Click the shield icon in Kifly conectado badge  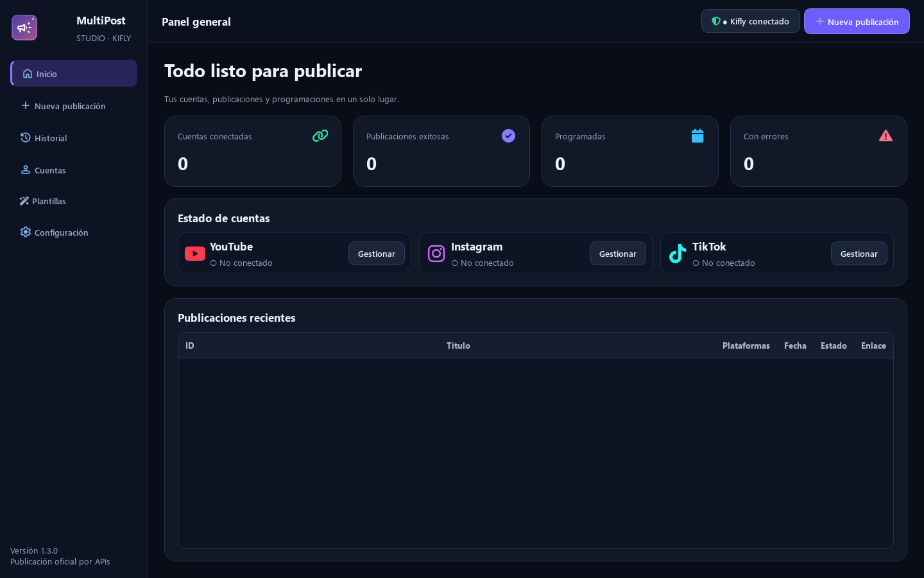click(716, 21)
